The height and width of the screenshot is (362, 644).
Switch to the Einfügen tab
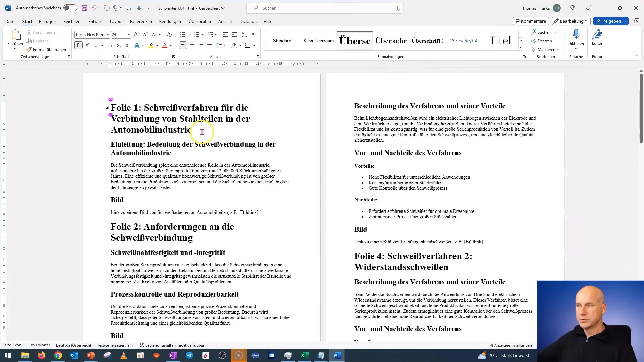click(x=47, y=21)
